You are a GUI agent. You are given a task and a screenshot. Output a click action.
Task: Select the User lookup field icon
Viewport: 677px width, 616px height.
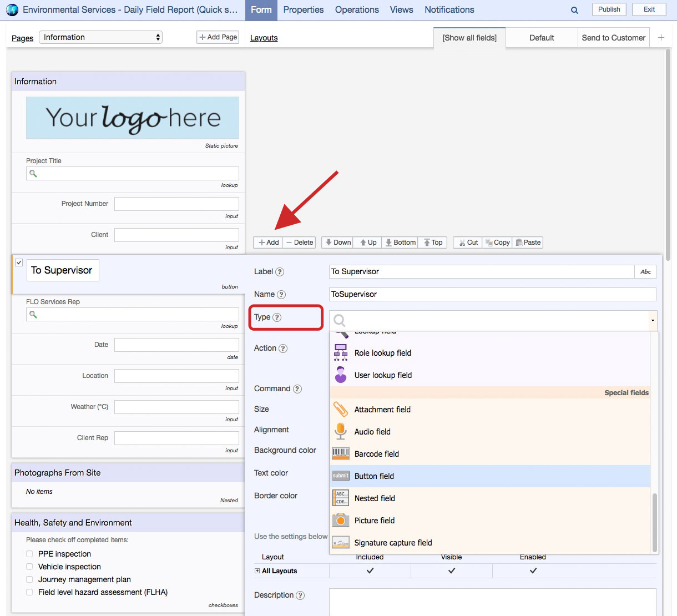340,375
